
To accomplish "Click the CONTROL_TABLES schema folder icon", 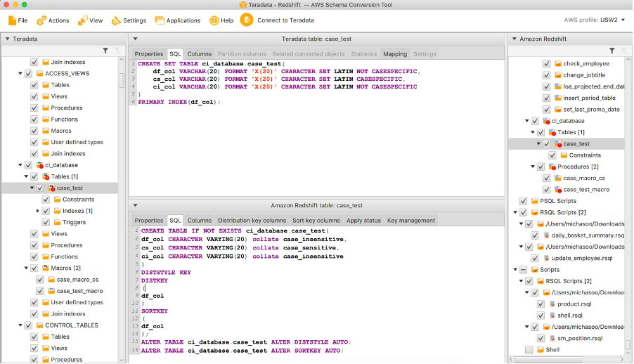I will (39, 325).
